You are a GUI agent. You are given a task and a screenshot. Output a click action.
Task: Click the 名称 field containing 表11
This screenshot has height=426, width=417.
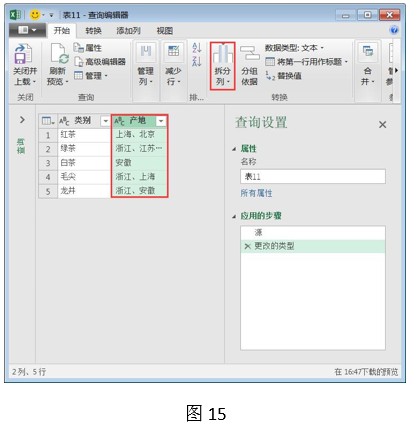(313, 176)
